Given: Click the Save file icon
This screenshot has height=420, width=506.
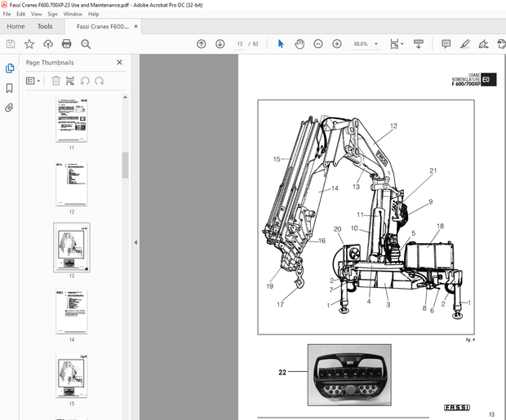Looking at the screenshot, I should point(11,44).
